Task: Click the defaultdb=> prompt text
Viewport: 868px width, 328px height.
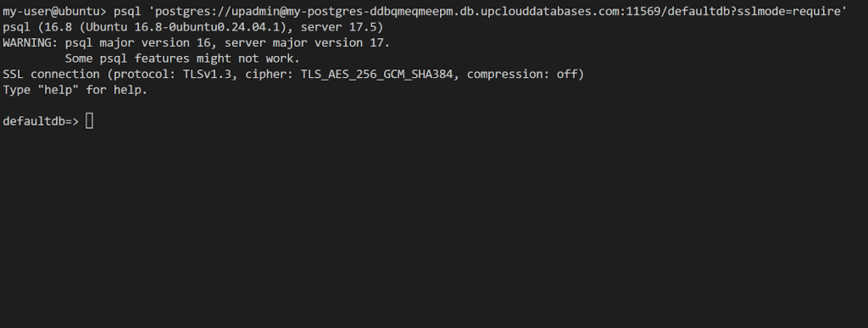Action: pyautogui.click(x=41, y=121)
